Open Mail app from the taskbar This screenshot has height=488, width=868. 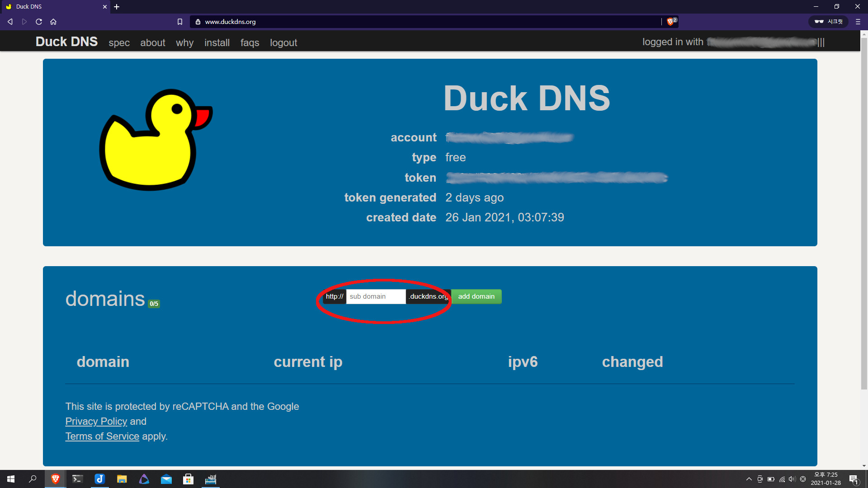166,479
